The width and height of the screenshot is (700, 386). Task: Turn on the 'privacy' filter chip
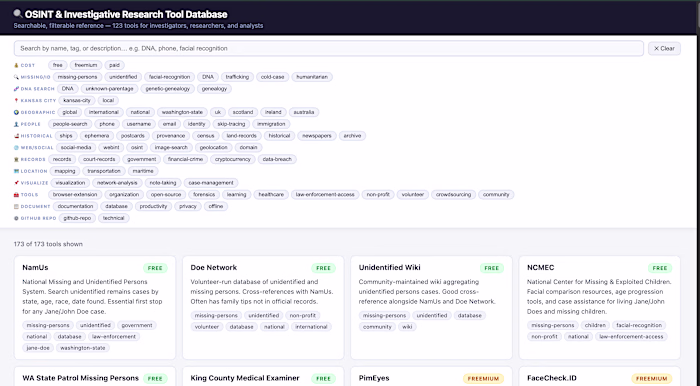click(188, 207)
